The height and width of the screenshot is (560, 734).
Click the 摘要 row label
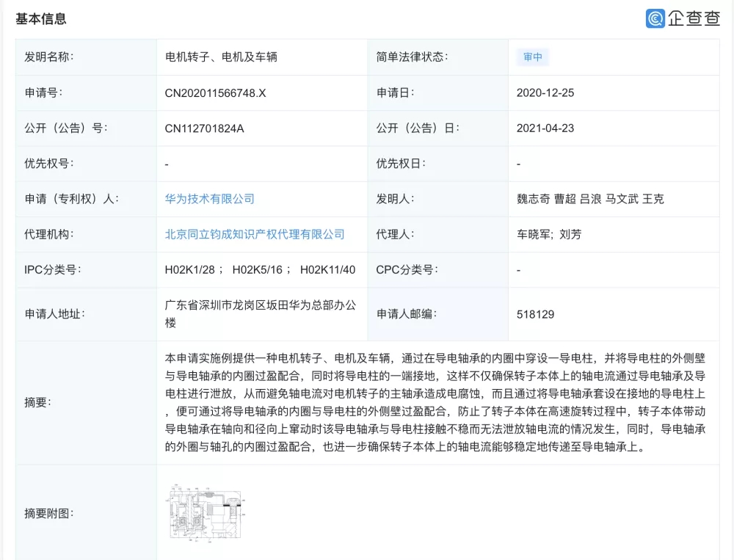click(38, 402)
